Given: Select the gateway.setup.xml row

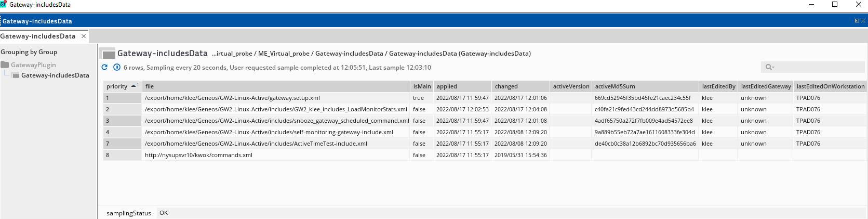Looking at the screenshot, I should tap(232, 98).
